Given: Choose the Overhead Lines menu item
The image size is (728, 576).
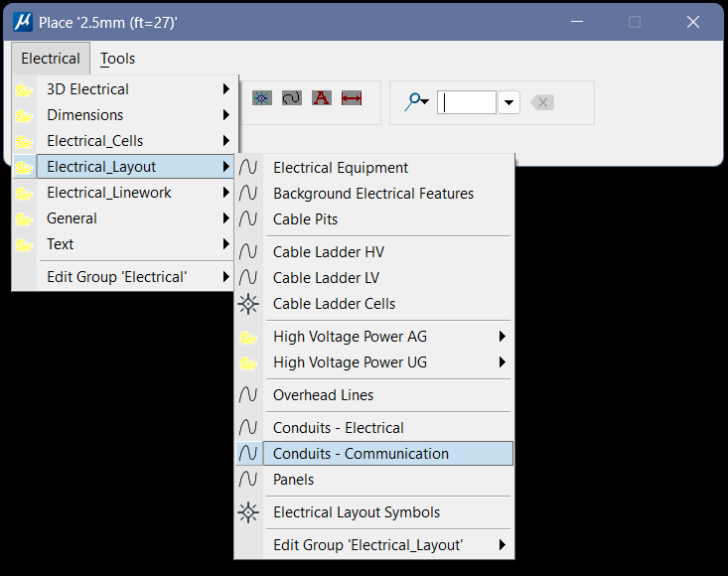Looking at the screenshot, I should coord(323,395).
